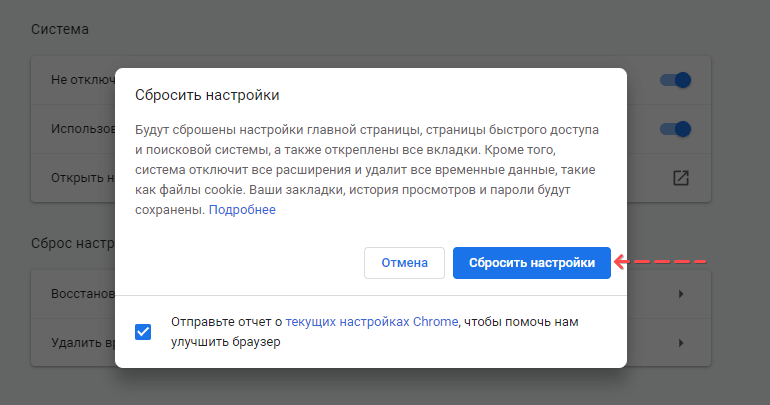Click the "Восстанов…" settings row label

pyautogui.click(x=83, y=294)
